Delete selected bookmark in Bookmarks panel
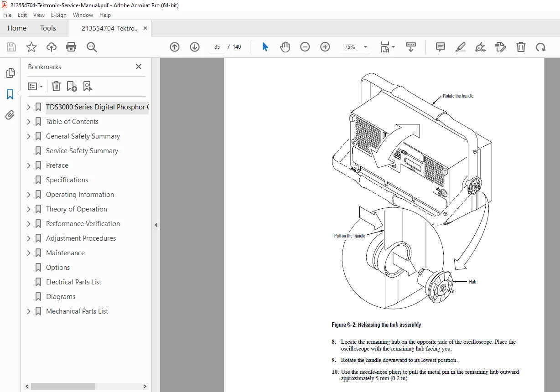The width and height of the screenshot is (560, 392). tap(56, 86)
